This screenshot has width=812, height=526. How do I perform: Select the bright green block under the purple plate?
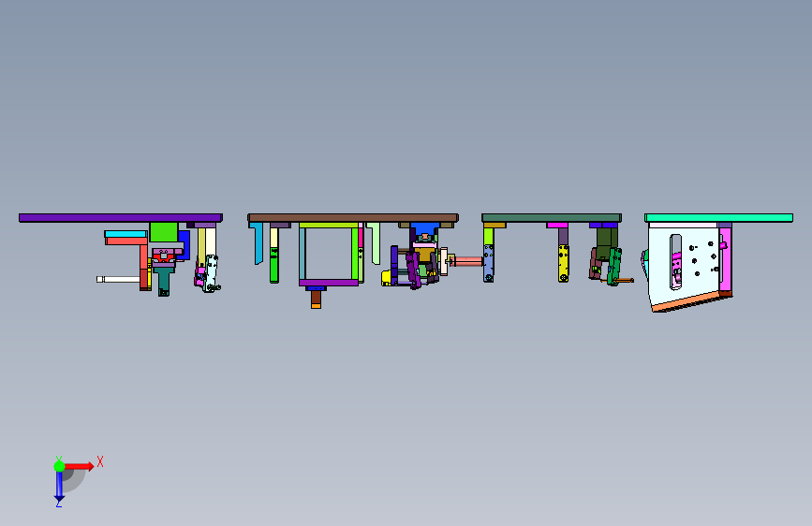[x=164, y=232]
